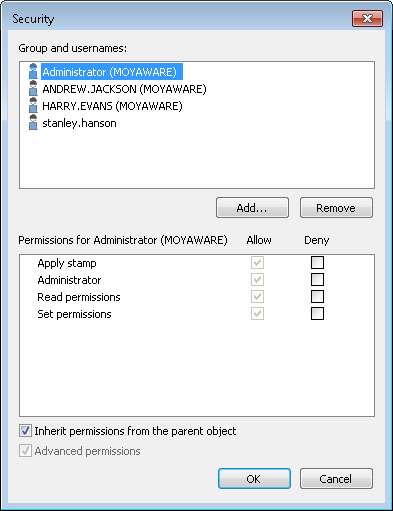Open the Add... user dialog
This screenshot has height=511, width=393.
252,208
